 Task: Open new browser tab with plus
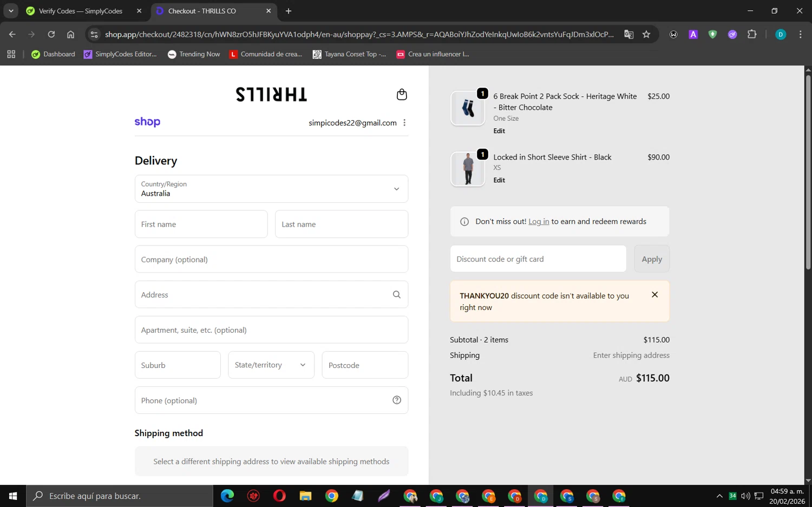pos(289,11)
